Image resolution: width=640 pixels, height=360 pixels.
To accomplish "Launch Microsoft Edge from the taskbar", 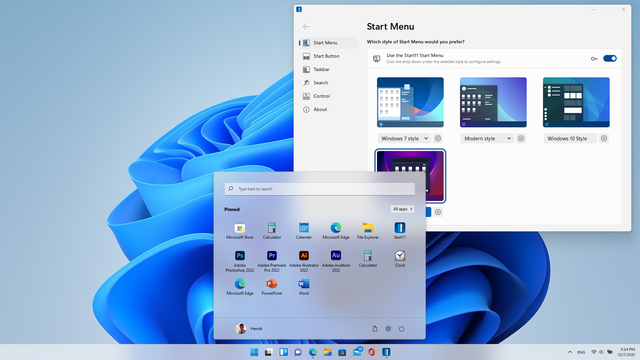I will pos(313,352).
